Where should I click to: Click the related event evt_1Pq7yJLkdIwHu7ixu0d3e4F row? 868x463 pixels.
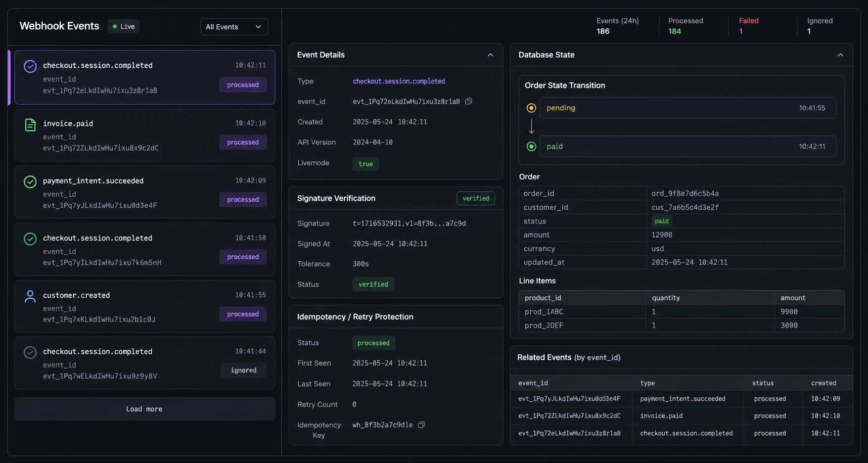(681, 399)
